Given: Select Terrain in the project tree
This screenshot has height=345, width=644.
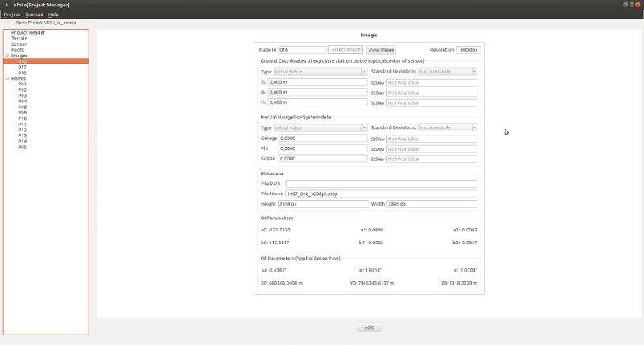Looking at the screenshot, I should [19, 38].
